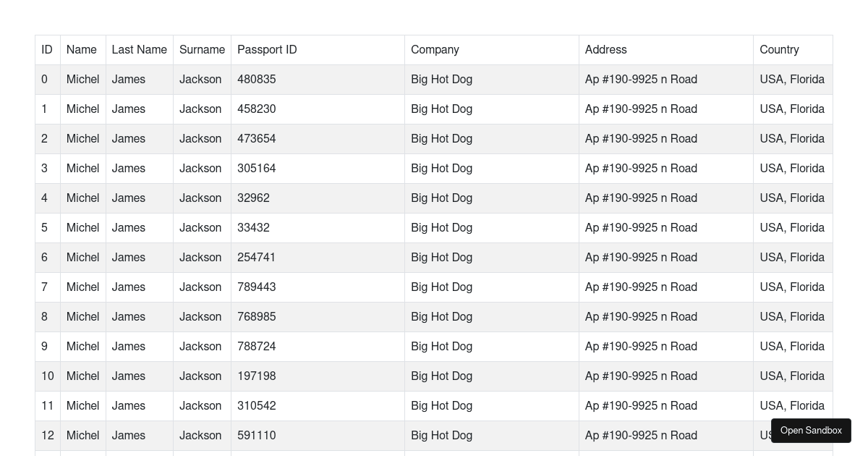Click the Surname column header
This screenshot has height=456, width=868.
(202, 50)
